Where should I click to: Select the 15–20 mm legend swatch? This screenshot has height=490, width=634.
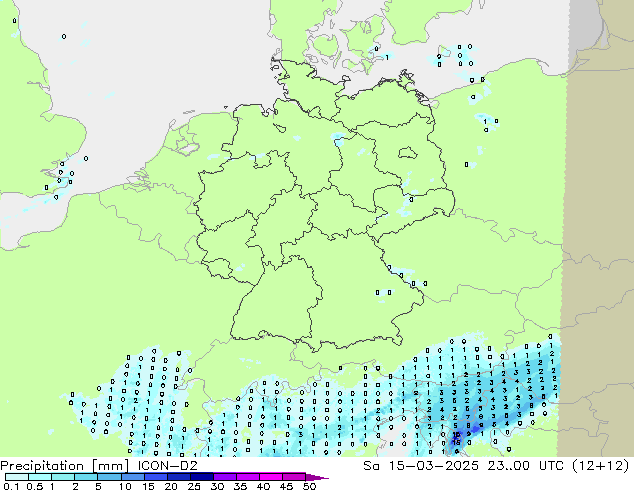[155, 477]
